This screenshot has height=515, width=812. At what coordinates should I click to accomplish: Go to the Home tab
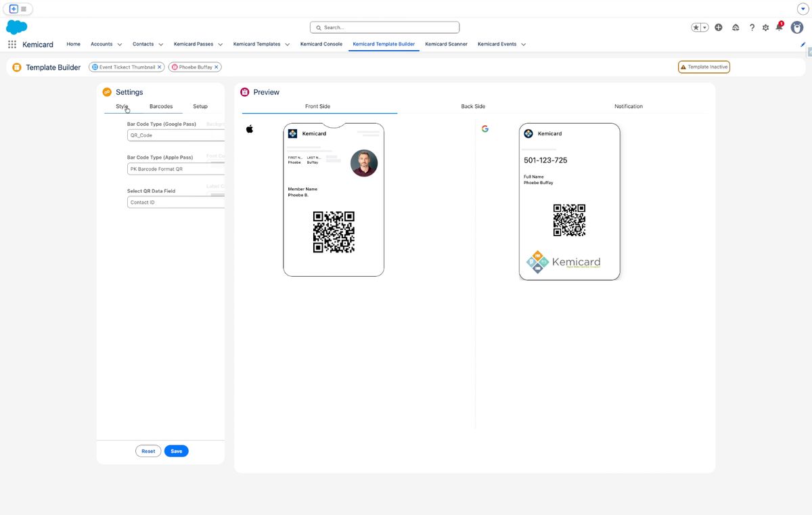pyautogui.click(x=74, y=44)
